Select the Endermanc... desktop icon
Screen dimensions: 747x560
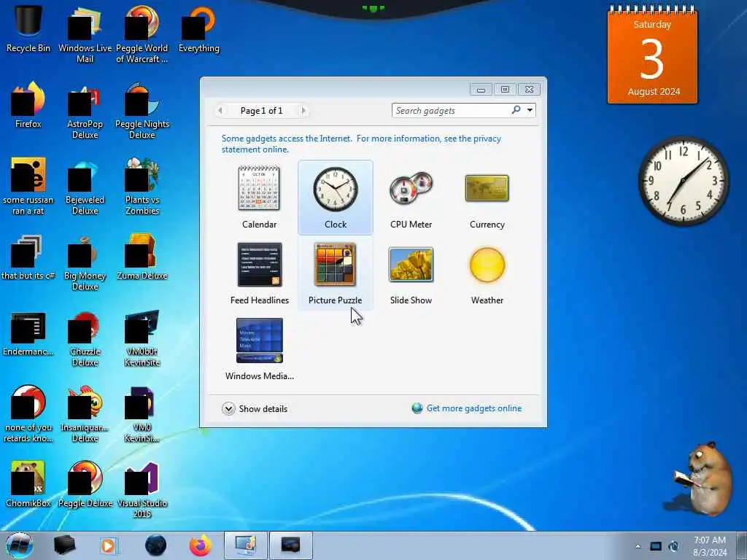28,333
